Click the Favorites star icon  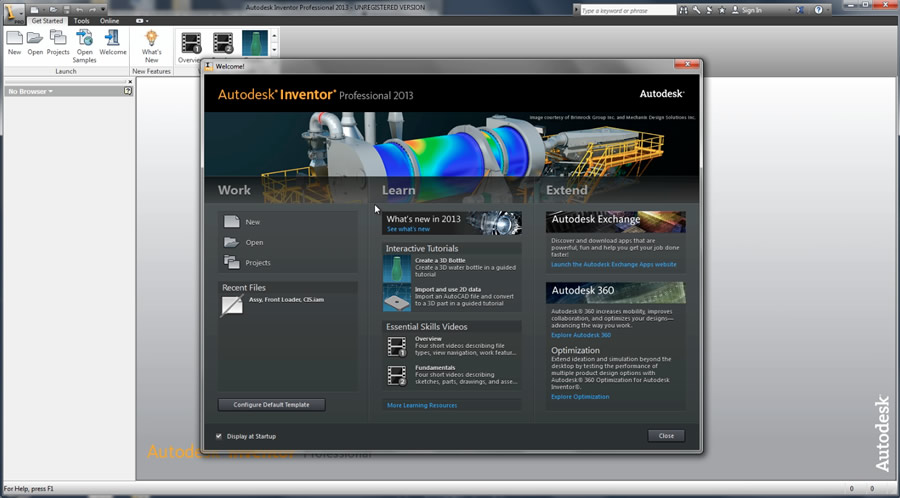coord(722,10)
